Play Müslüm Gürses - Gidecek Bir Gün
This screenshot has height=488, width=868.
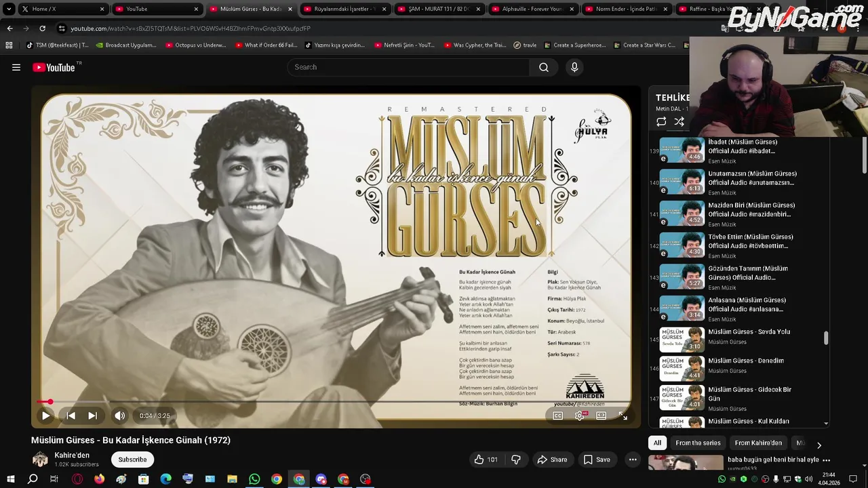[738, 397]
